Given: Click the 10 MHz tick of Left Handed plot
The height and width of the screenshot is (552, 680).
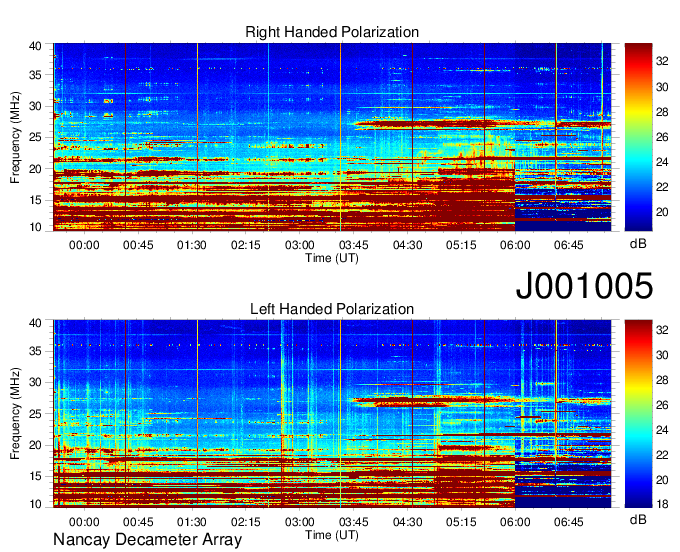Looking at the screenshot, I should tap(35, 504).
